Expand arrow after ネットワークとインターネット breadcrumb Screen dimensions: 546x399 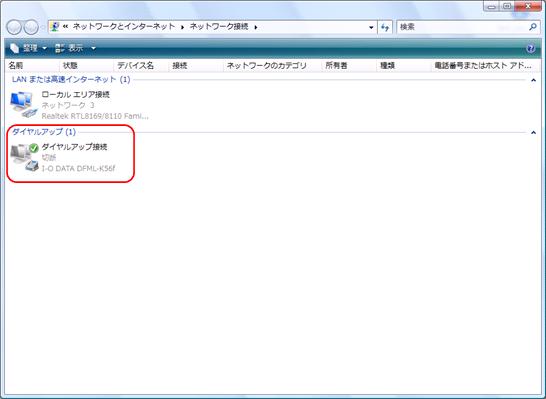182,27
